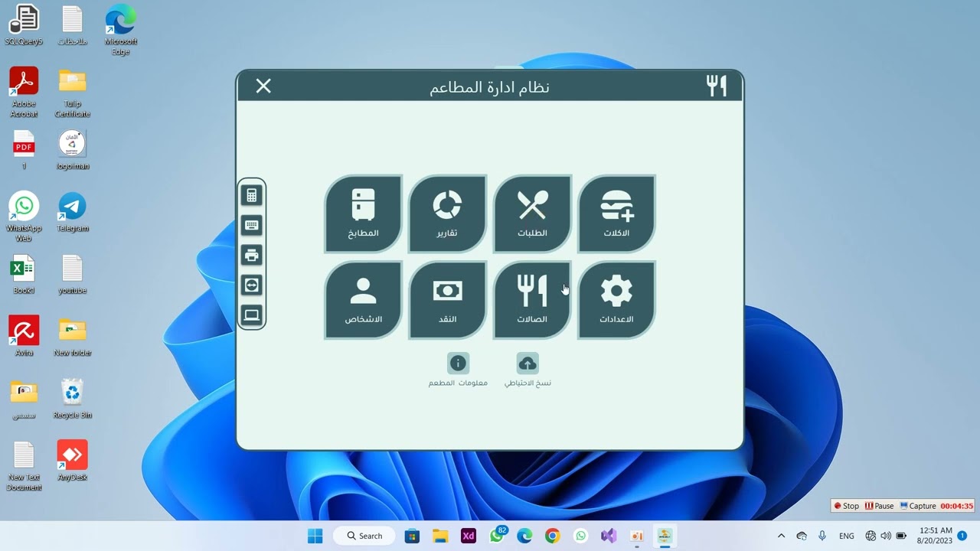980x551 pixels.
Task: Open the النقد (cash) tile
Action: [x=447, y=300]
